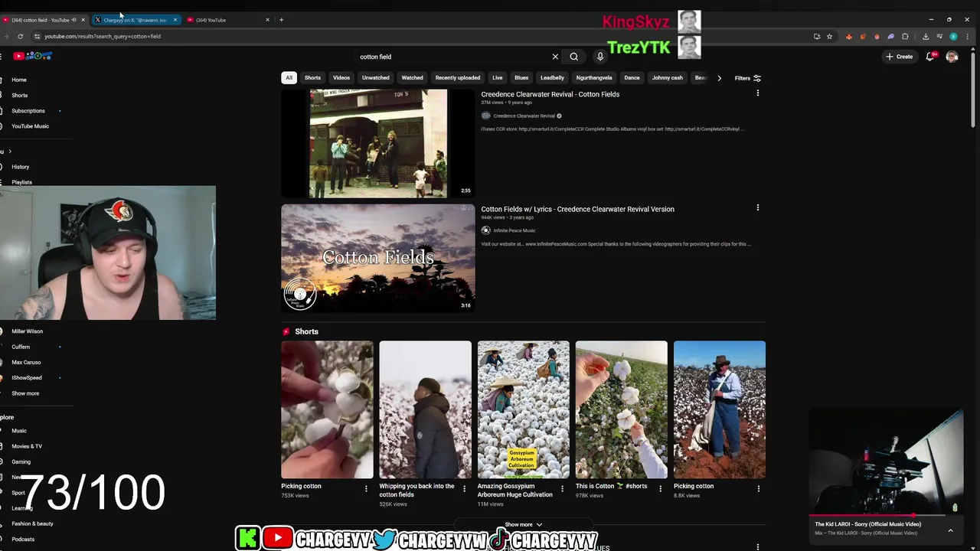The width and height of the screenshot is (980, 551).
Task: Click the miniplayer red progress bar
Action: click(x=861, y=515)
